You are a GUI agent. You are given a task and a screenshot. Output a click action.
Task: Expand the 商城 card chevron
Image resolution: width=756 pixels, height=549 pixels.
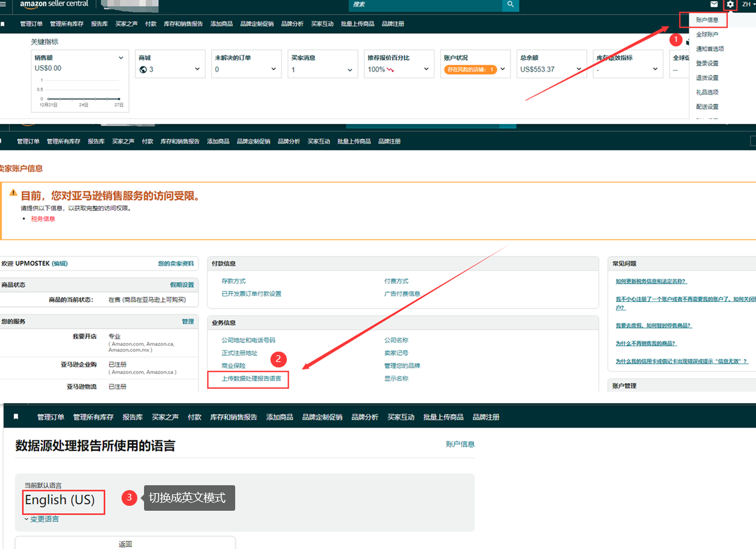[x=198, y=69]
